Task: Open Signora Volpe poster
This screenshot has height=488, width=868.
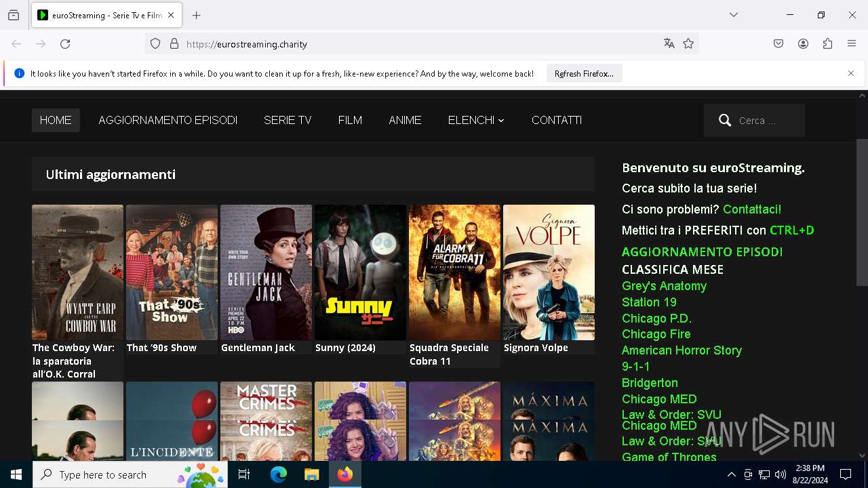Action: [x=549, y=272]
